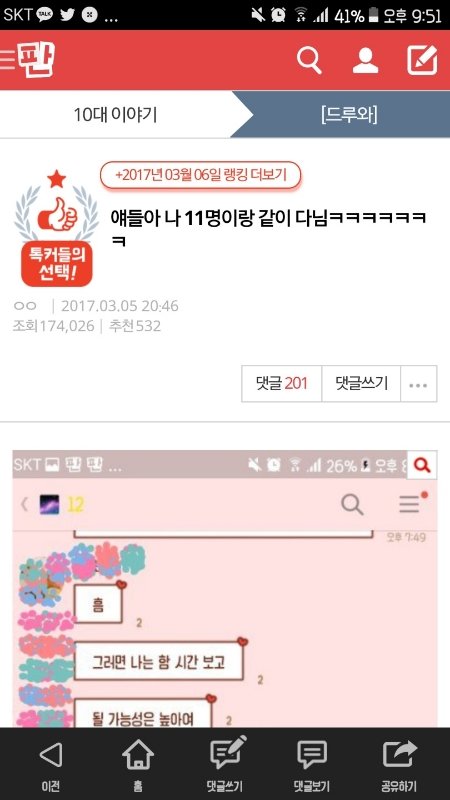Click the 댓글쓰기 button below the post info
Image resolution: width=450 pixels, height=800 pixels.
[x=361, y=383]
